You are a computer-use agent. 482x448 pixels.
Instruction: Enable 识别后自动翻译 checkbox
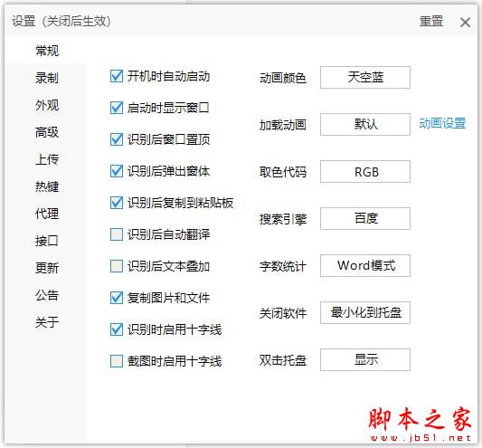[x=117, y=234]
